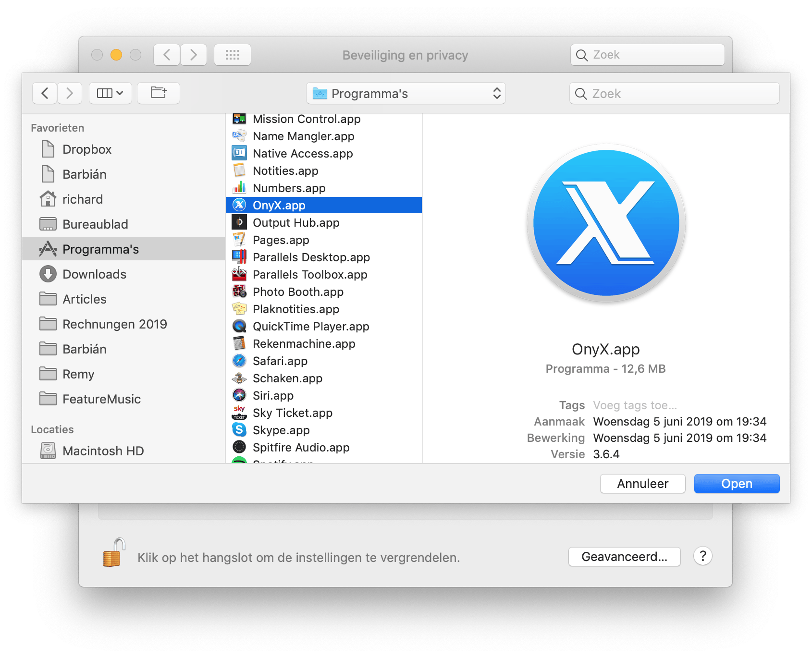Click the Safari app icon
This screenshot has height=658, width=812.
239,361
